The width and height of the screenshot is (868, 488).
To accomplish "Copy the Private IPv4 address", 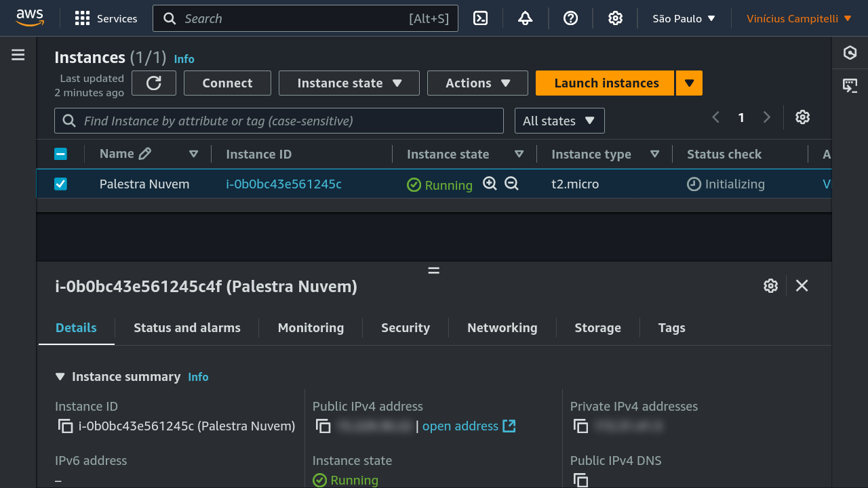I will click(x=581, y=426).
